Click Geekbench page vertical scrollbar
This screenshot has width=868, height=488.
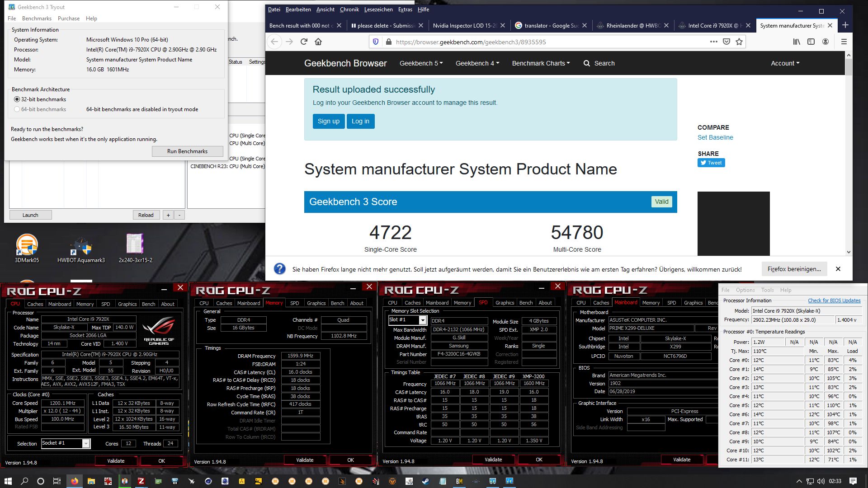[x=849, y=67]
